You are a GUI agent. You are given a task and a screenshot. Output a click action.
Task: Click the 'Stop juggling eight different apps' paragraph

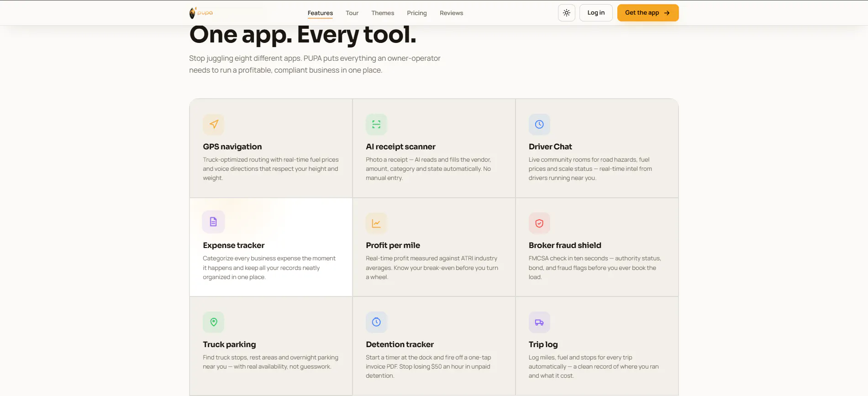click(x=315, y=64)
